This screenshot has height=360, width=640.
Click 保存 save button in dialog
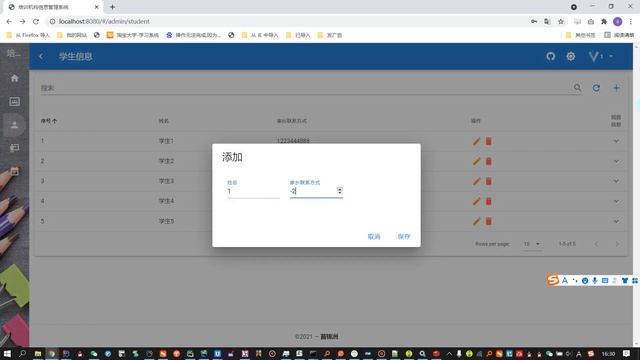(x=404, y=236)
